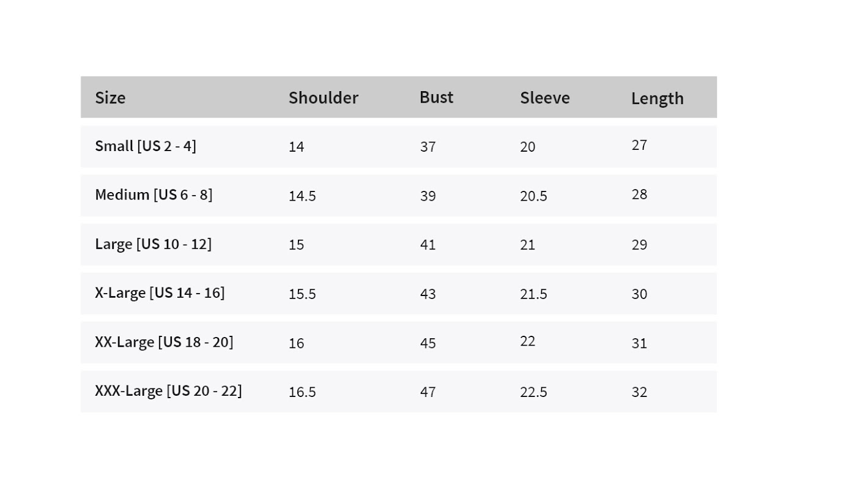Select the XXX-Large [US 20 - 22] label
The height and width of the screenshot is (504, 860).
click(168, 390)
